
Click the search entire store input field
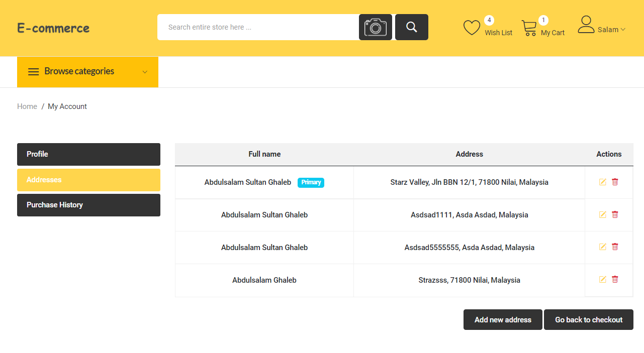[x=251, y=27]
